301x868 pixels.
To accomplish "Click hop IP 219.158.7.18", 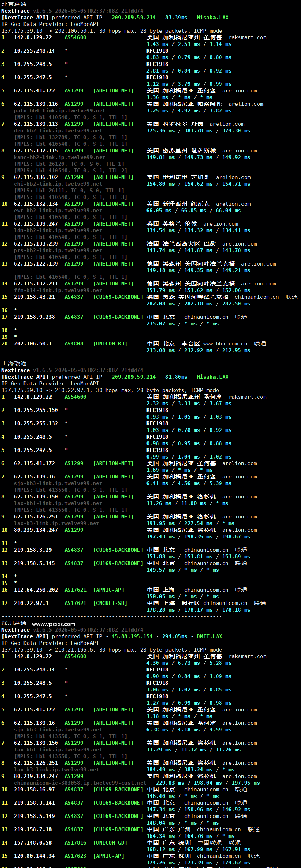I will (x=33, y=829).
